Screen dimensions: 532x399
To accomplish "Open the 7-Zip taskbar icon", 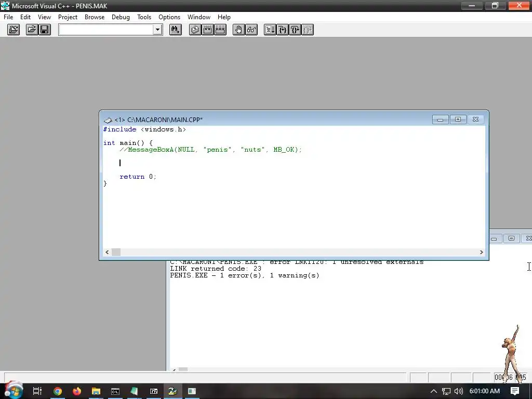I will pyautogui.click(x=154, y=391).
